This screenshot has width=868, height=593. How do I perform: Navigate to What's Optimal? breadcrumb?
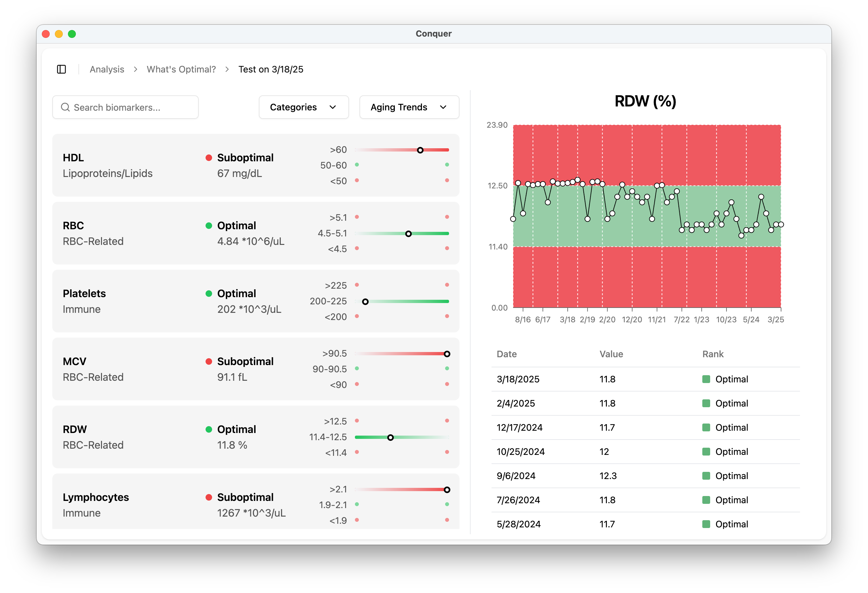click(181, 70)
